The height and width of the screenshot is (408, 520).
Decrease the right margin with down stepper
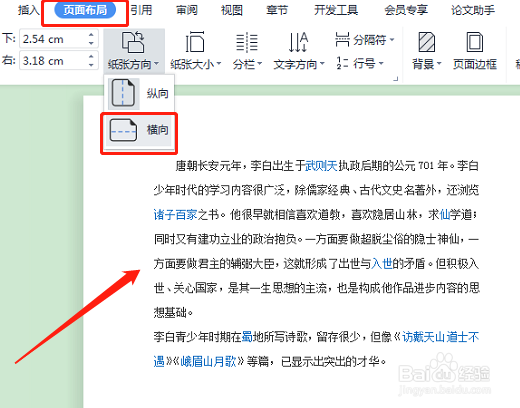[91, 65]
